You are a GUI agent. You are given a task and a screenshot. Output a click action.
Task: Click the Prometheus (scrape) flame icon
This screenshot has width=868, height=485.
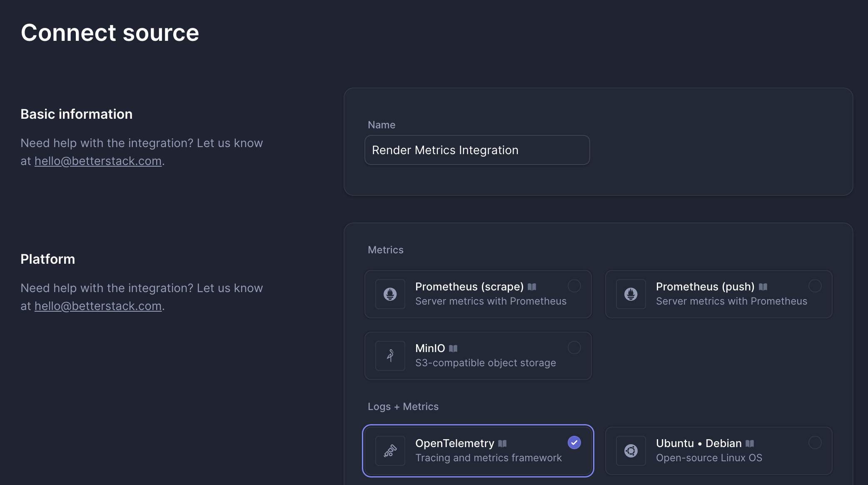click(390, 294)
